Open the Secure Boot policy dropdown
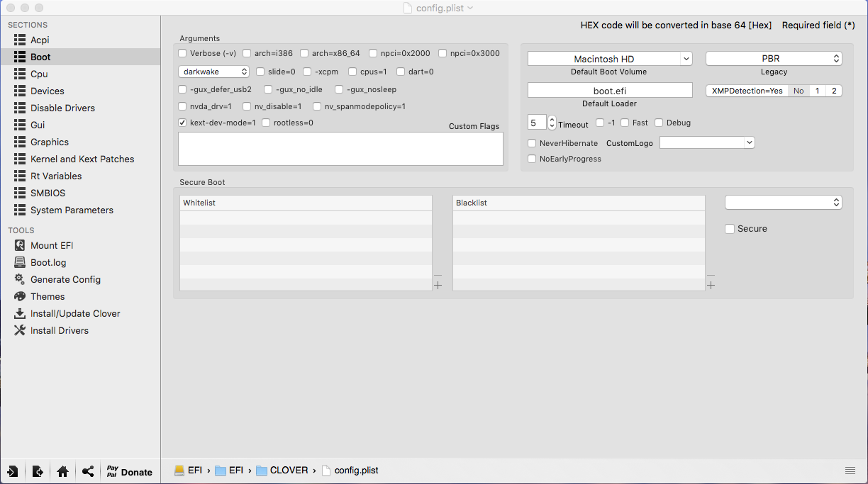The image size is (868, 484). point(783,203)
